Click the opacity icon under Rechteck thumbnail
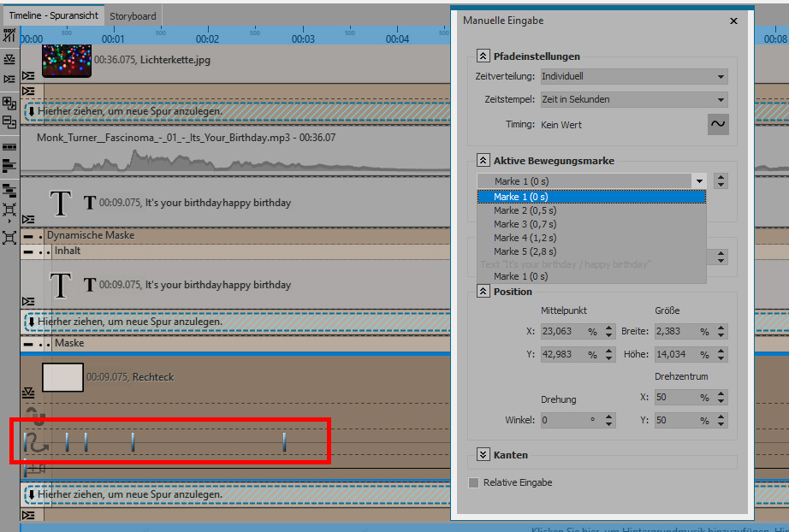The width and height of the screenshot is (789, 532). (28, 393)
